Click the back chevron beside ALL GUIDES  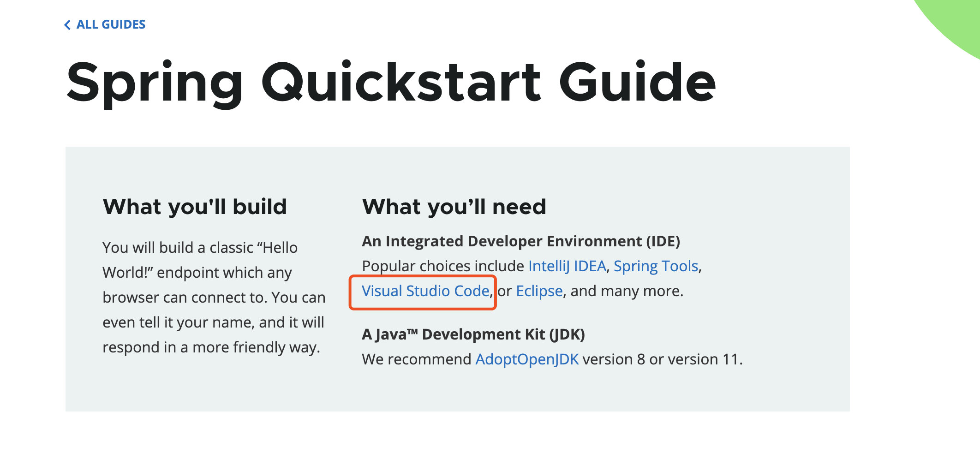click(x=67, y=25)
